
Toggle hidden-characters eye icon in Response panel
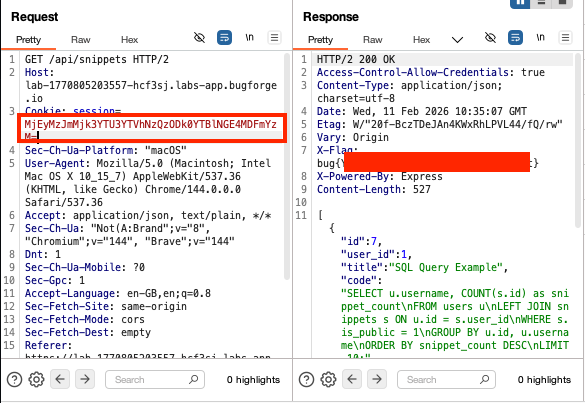pos(490,38)
